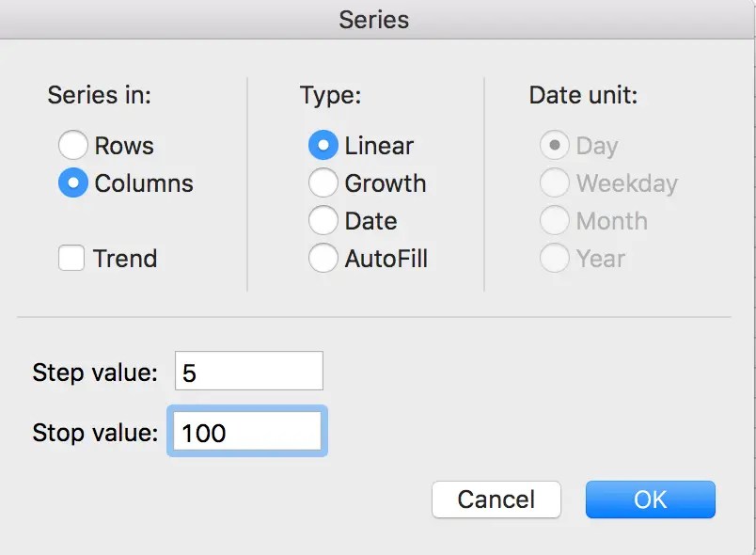Select Weekday as the date unit

[x=555, y=183]
